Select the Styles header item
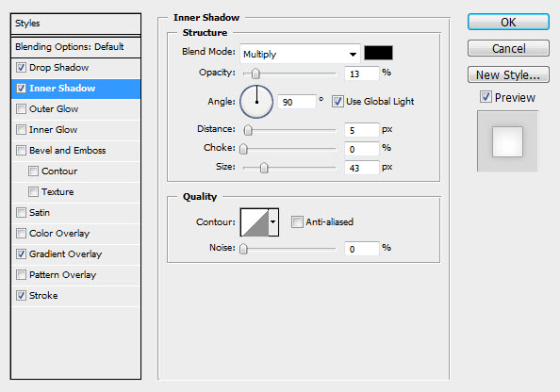Image resolution: width=560 pixels, height=392 pixels. point(75,24)
